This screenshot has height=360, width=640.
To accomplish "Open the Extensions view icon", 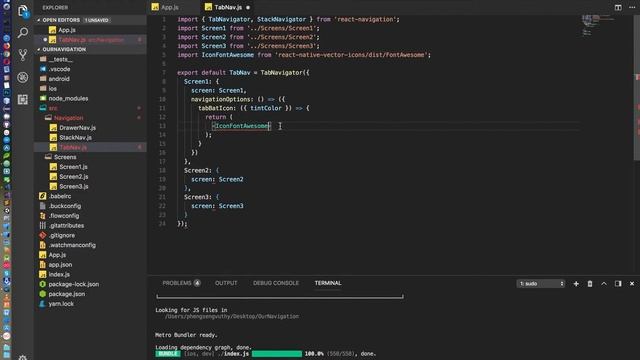I will 23,99.
